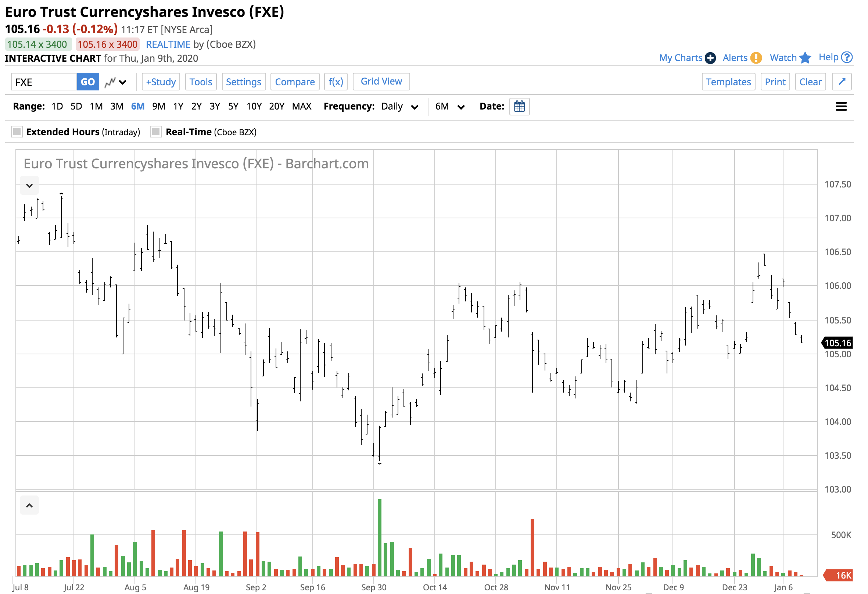Select the 5D range
Image resolution: width=868 pixels, height=594 pixels.
tap(77, 107)
